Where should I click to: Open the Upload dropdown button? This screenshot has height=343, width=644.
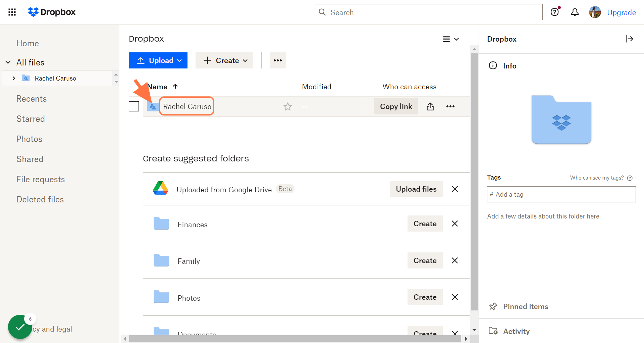click(158, 60)
